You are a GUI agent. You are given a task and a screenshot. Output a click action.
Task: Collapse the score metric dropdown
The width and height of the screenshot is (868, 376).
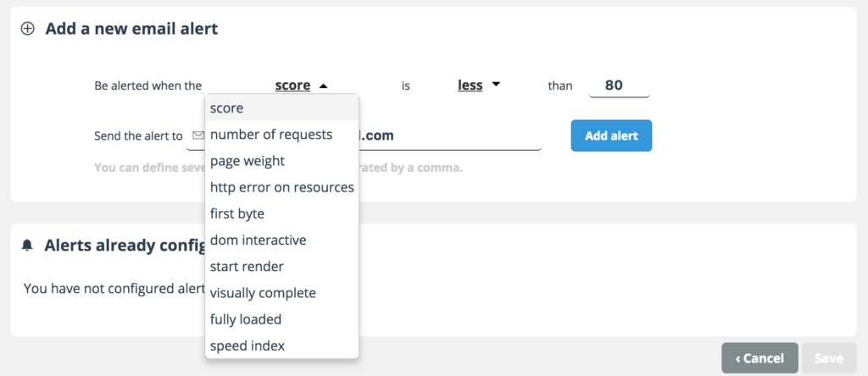coord(301,86)
